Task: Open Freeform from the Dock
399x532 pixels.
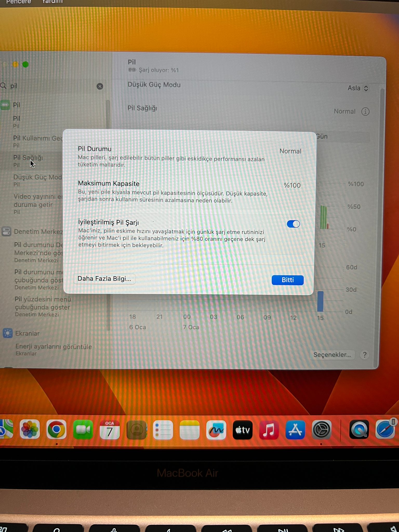Action: tap(216, 430)
